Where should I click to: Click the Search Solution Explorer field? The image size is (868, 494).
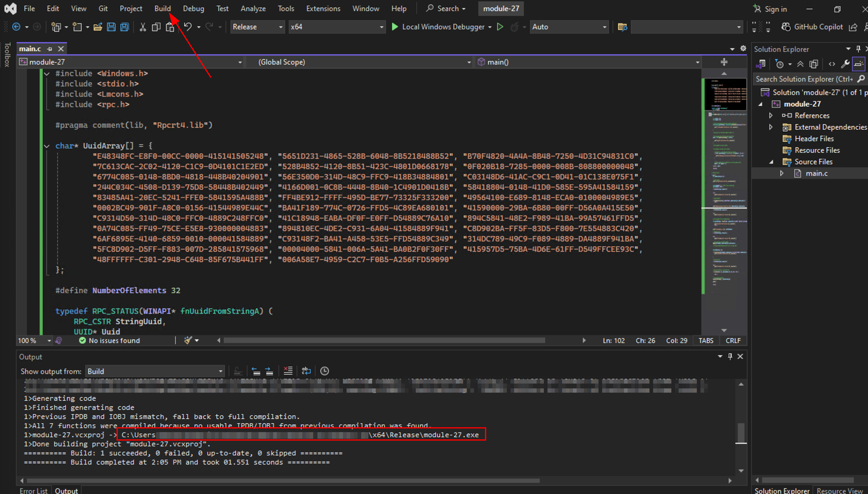[x=804, y=79]
